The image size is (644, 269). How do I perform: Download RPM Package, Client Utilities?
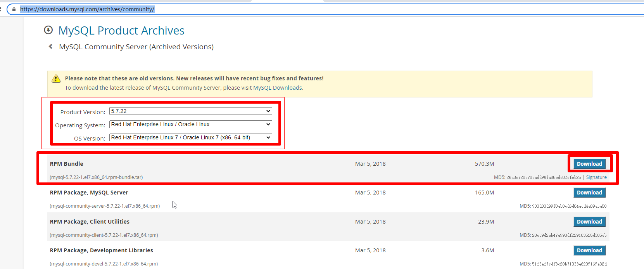point(589,222)
